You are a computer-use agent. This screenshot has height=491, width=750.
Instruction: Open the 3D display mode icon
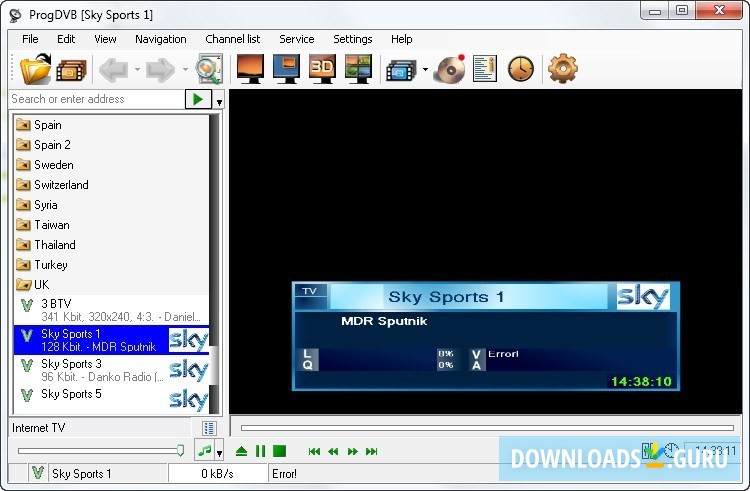tap(322, 69)
